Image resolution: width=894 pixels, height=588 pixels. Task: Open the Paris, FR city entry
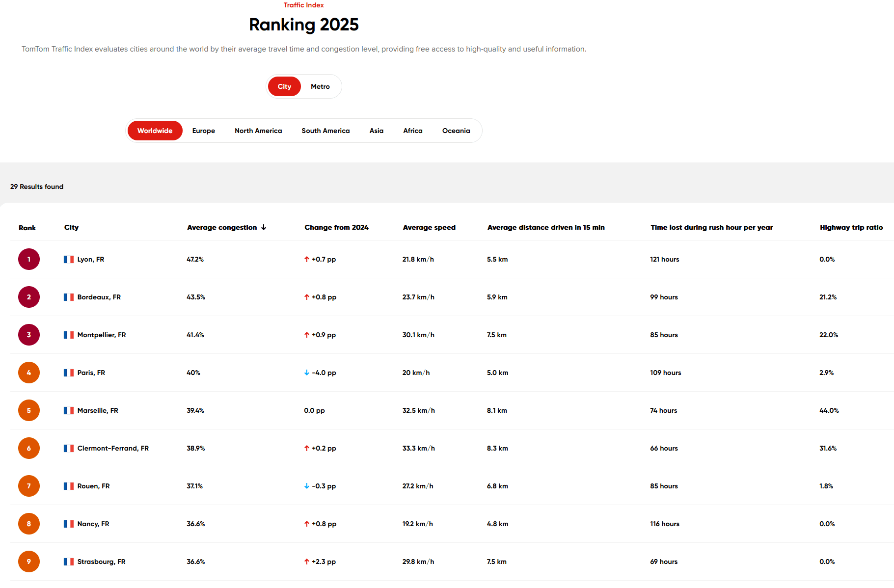pos(91,373)
